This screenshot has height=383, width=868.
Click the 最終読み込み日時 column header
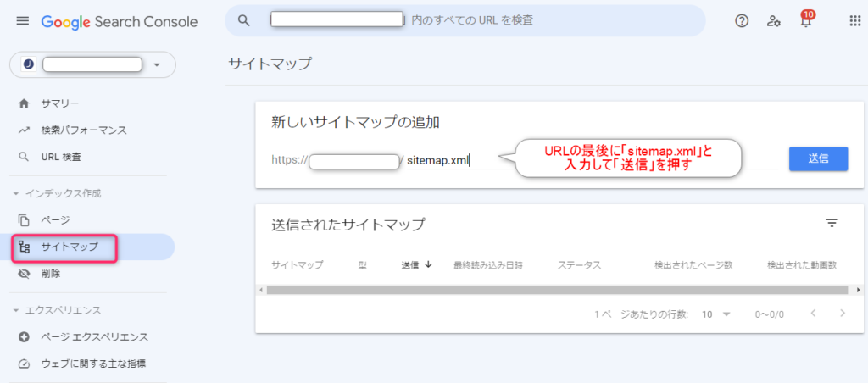[488, 265]
